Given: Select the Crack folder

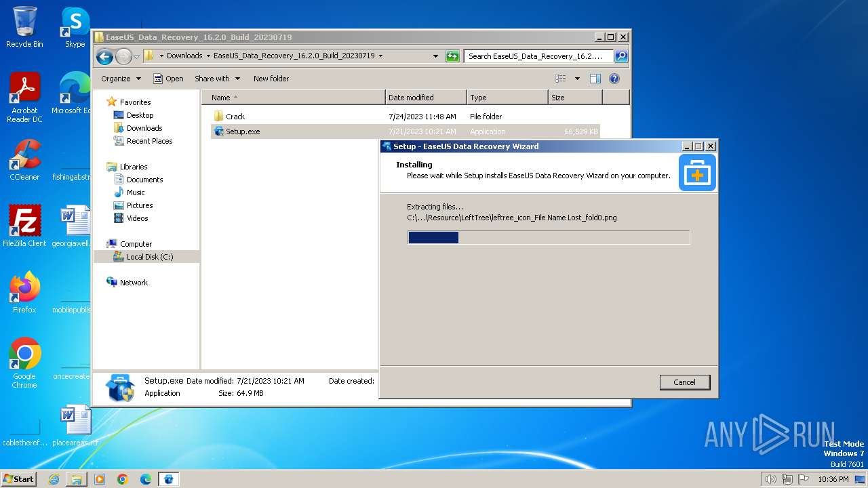Looking at the screenshot, I should (406, 117).
